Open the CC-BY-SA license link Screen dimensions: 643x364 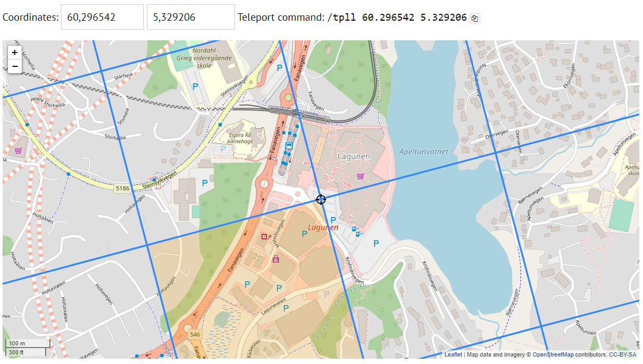coord(623,354)
